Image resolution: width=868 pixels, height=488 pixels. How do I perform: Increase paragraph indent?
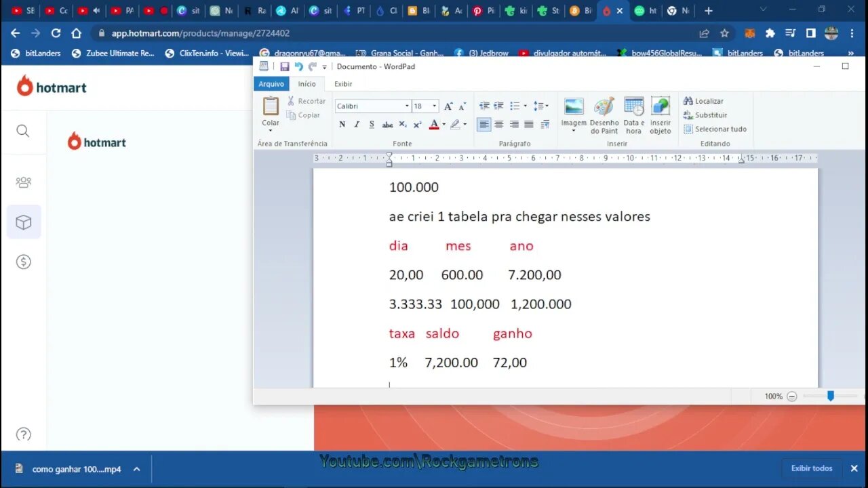498,106
